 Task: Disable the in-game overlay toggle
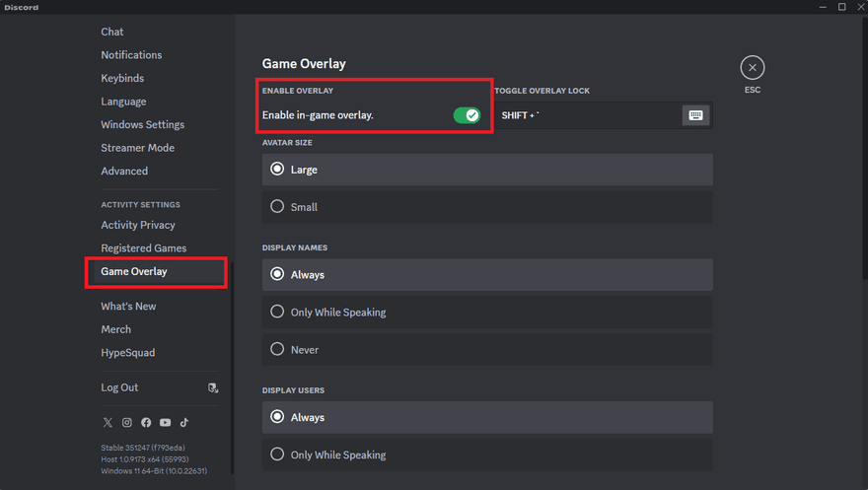tap(467, 115)
